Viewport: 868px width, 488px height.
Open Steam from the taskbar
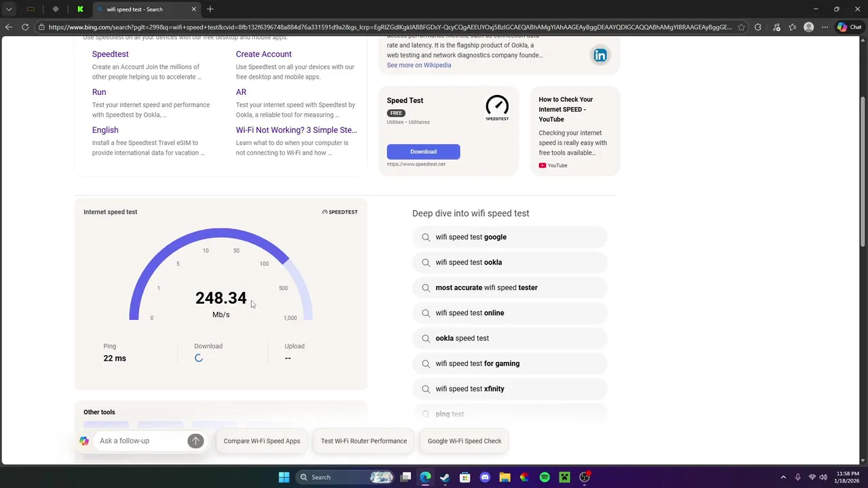click(x=445, y=477)
